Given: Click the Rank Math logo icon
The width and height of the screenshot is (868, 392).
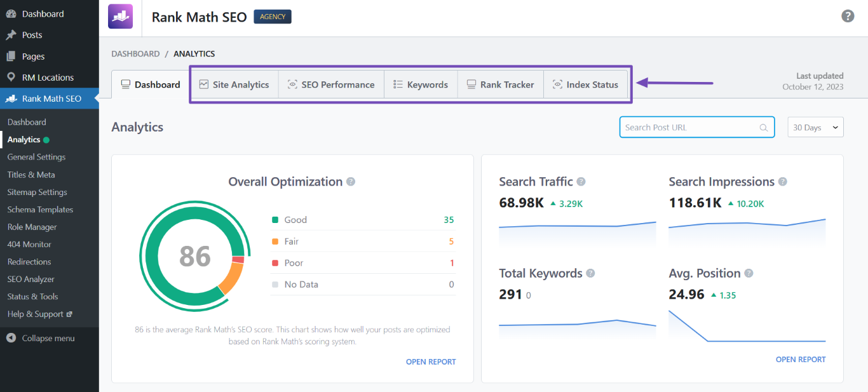Looking at the screenshot, I should [x=121, y=17].
